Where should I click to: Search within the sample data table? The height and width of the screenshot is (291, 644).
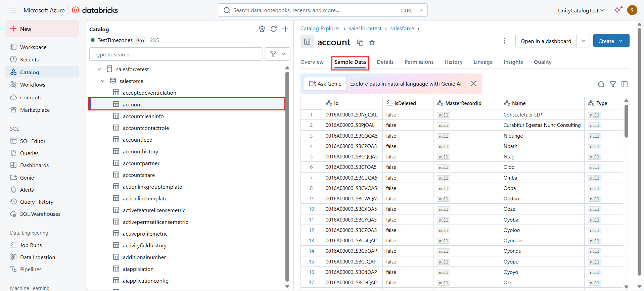point(601,84)
